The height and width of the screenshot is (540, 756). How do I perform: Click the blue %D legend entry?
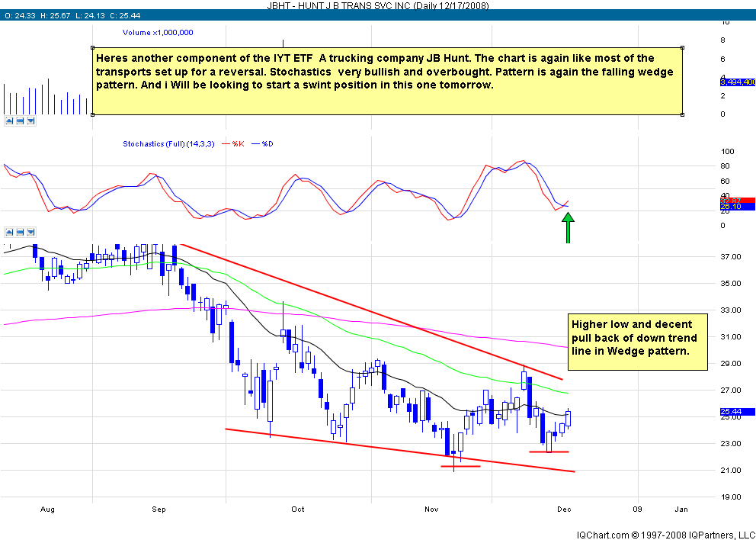pos(263,144)
